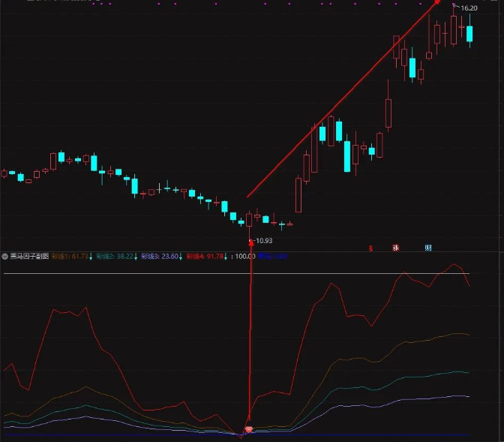
Task: Click the 100.00 indicator value
Action: tap(245, 257)
